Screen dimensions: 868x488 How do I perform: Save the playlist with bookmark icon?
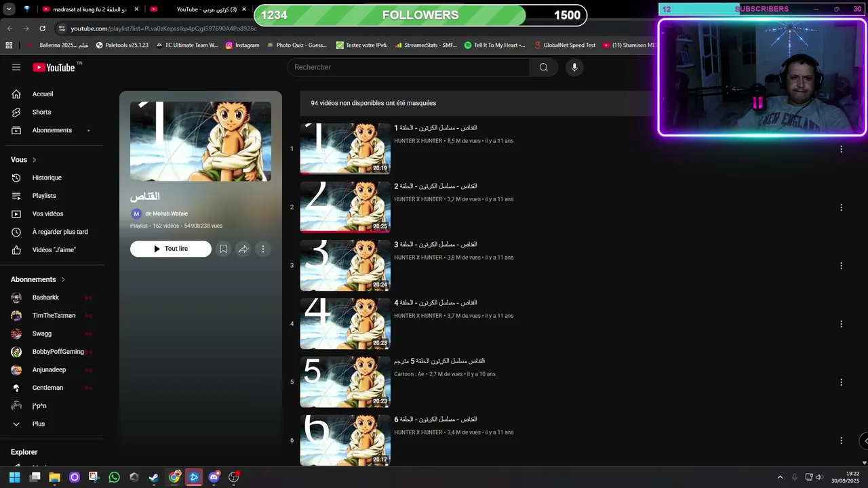[x=223, y=249]
